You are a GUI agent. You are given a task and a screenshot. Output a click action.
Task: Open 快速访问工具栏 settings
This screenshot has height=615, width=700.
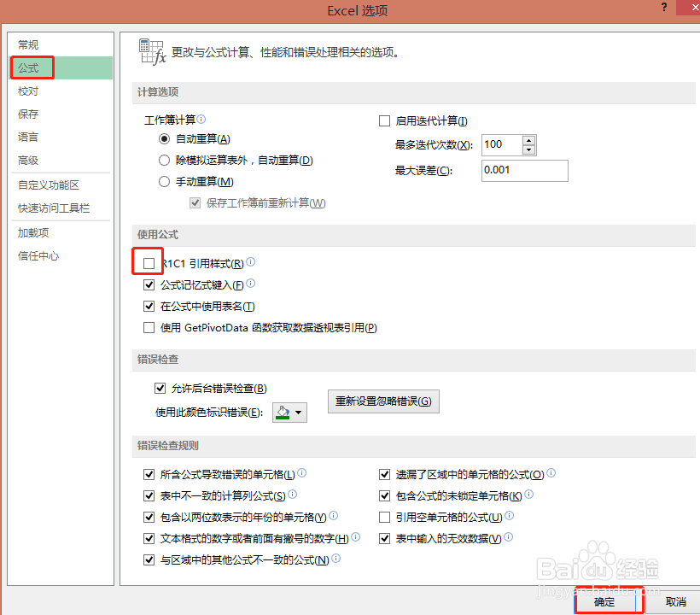[x=54, y=208]
